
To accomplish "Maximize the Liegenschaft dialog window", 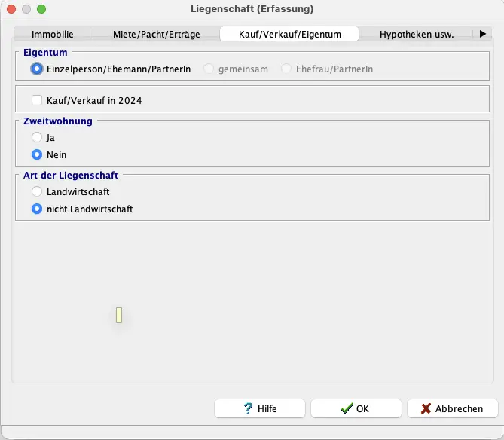I will point(41,9).
